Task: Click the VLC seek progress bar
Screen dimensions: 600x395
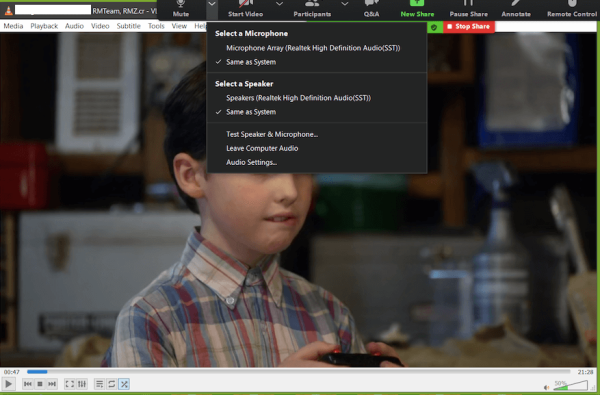Action: 298,372
